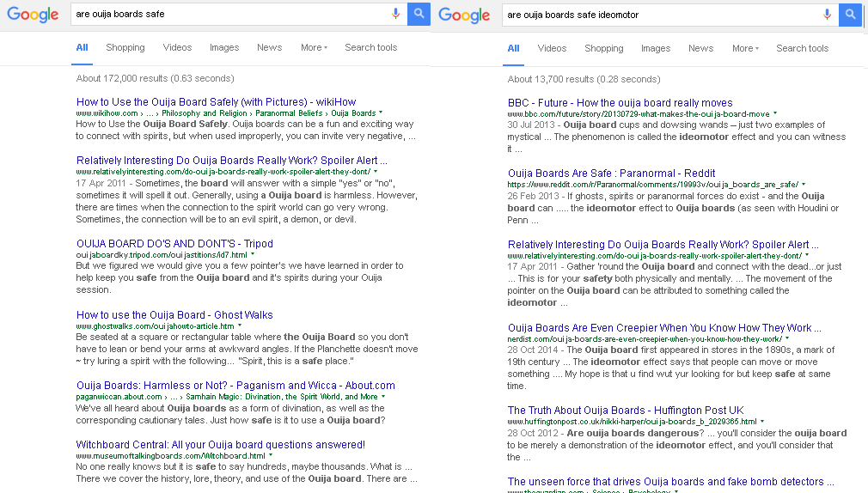Expand dropdown arrow beside bbc.com URL

775,113
